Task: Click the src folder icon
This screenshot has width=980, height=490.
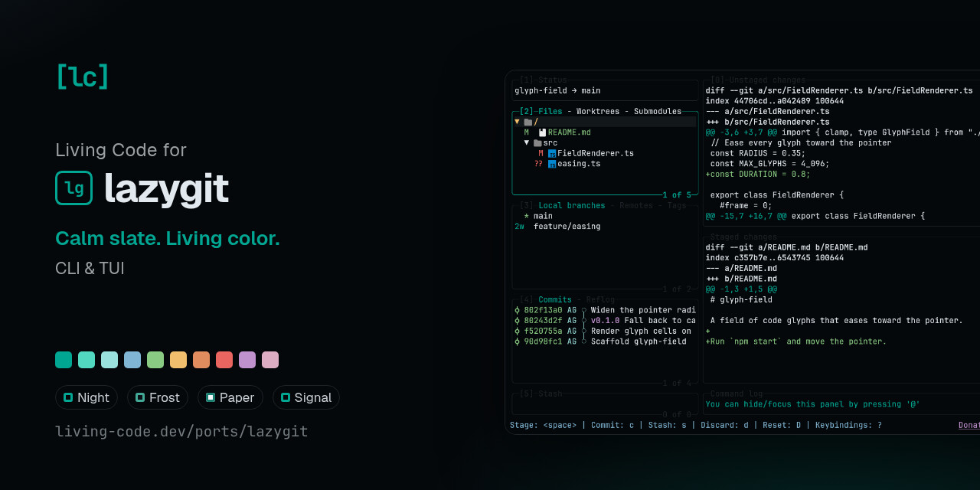Action: click(x=537, y=143)
